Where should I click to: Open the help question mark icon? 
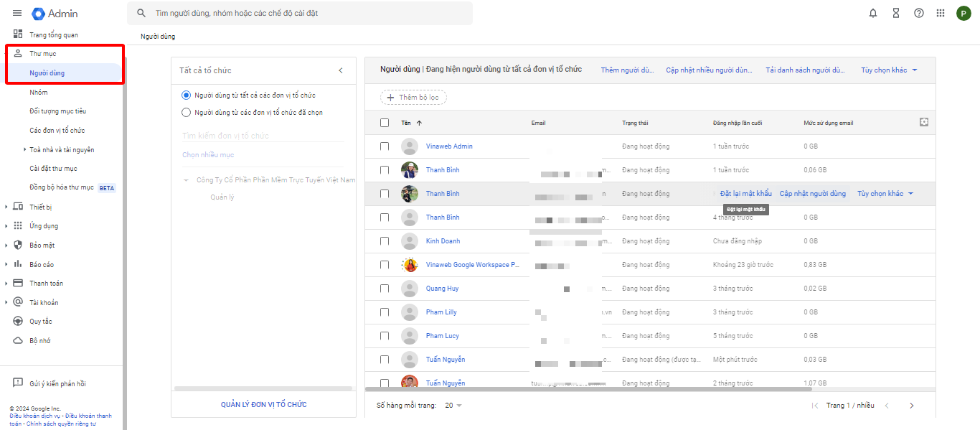tap(918, 13)
